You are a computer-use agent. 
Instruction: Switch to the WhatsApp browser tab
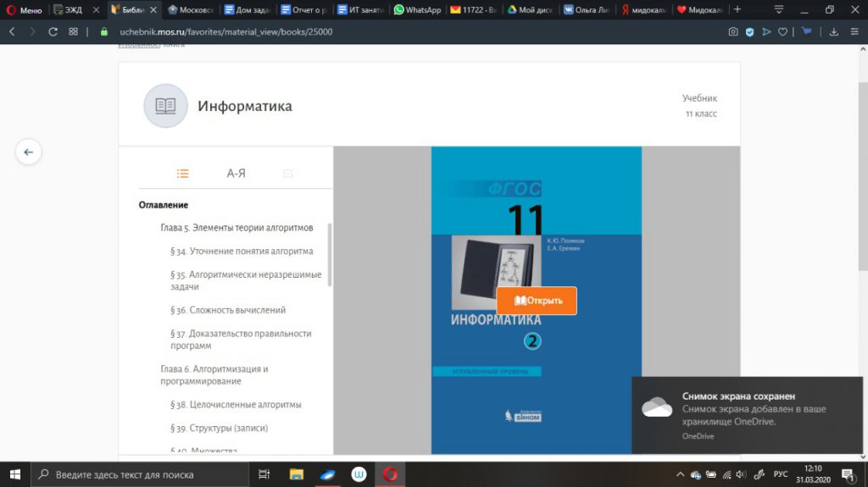(x=417, y=10)
